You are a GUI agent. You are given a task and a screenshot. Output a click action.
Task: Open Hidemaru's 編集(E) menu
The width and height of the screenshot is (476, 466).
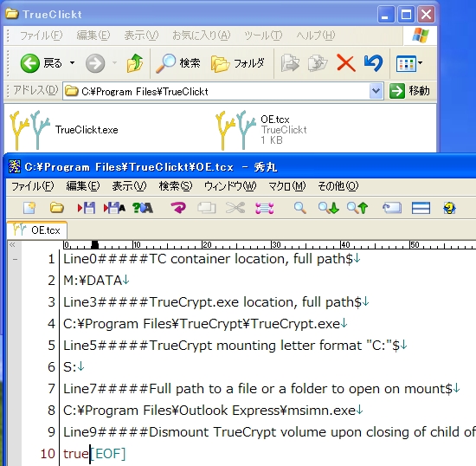[x=83, y=186]
